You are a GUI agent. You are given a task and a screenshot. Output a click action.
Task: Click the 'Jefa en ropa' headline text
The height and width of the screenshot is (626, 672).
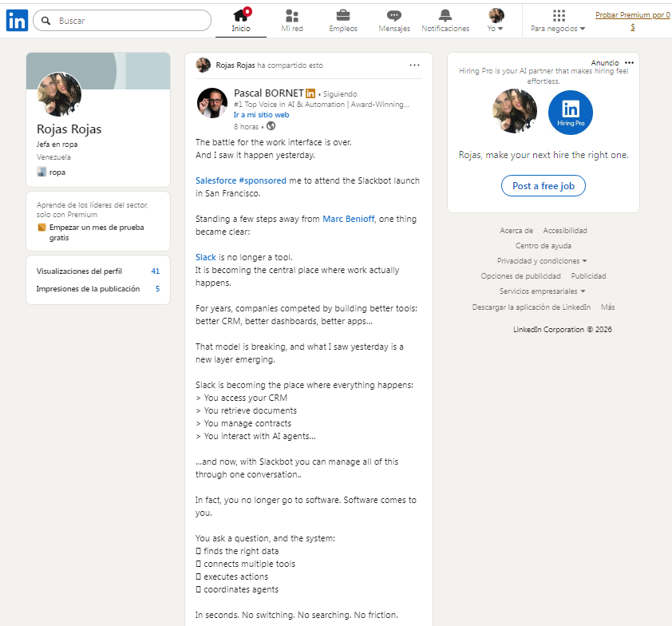click(x=57, y=144)
